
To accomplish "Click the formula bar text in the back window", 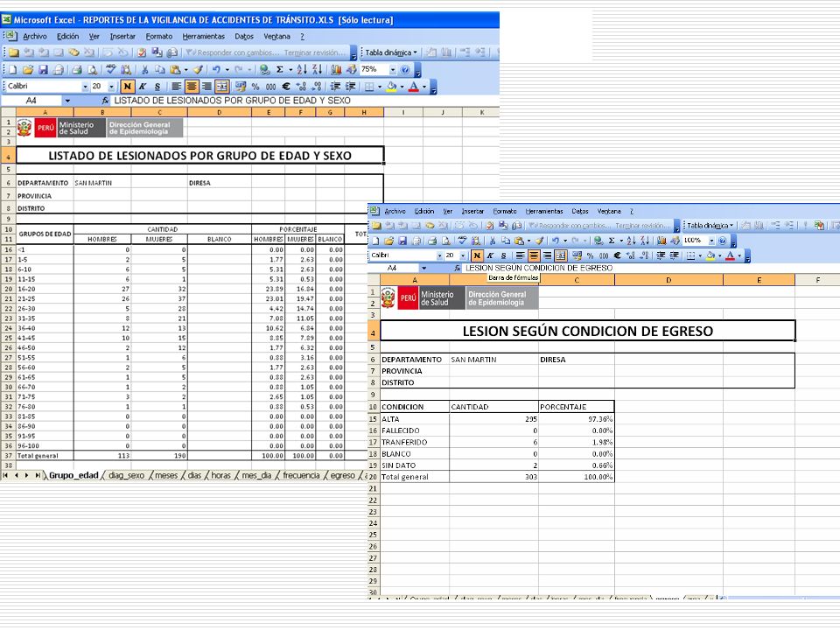I will click(x=232, y=101).
